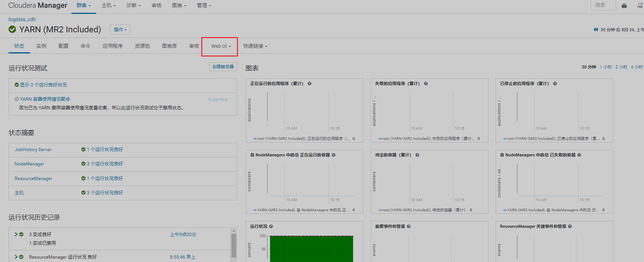Click the green 运行状况 percent chart area
Viewport: 644px width, 262px height.
point(311,248)
